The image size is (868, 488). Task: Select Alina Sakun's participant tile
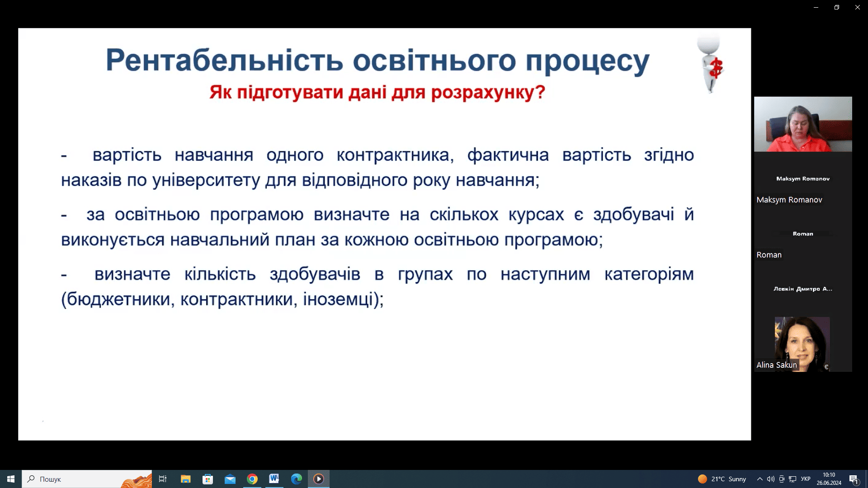click(802, 343)
